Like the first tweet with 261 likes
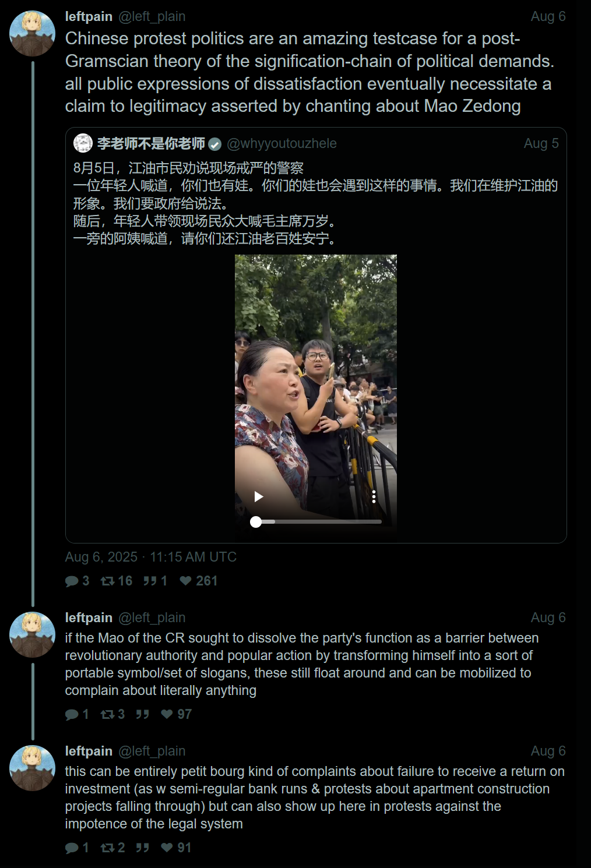Image resolution: width=591 pixels, height=868 pixels. 185,581
